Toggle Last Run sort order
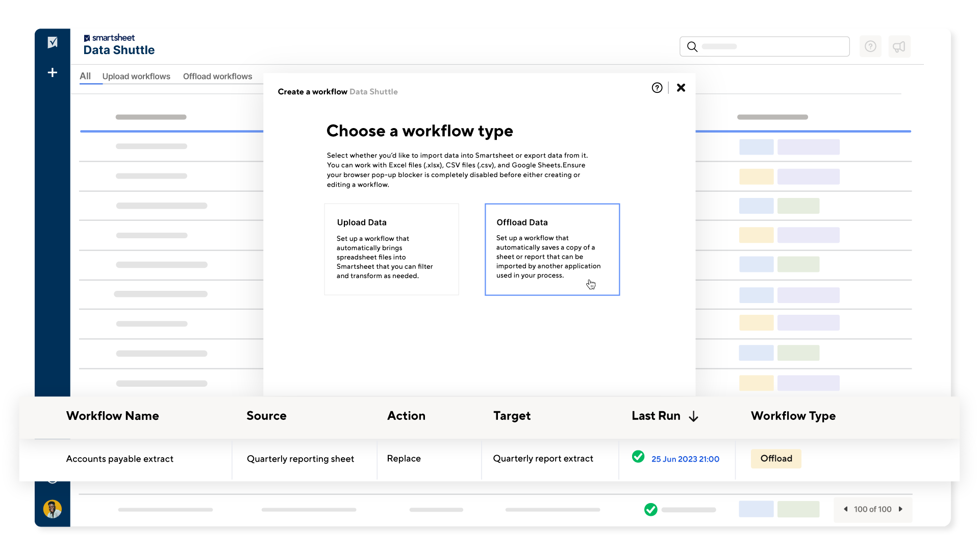 pos(694,416)
